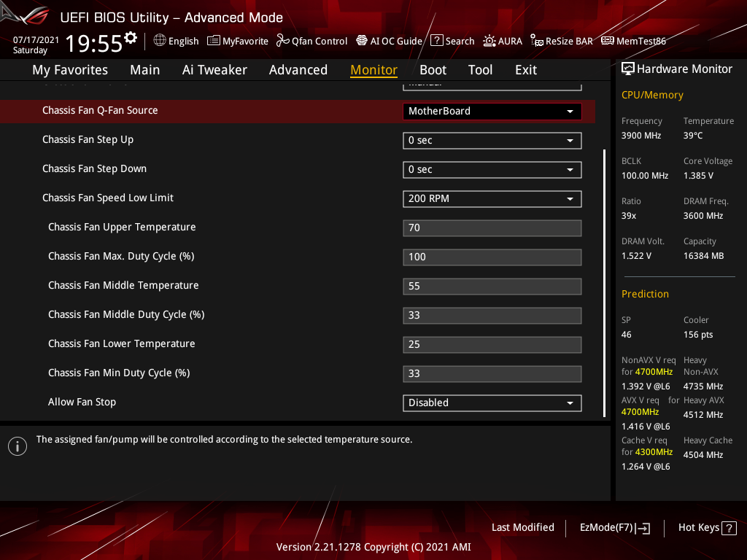Click Last Modified button
Screen dimensions: 747x560
pos(522,528)
